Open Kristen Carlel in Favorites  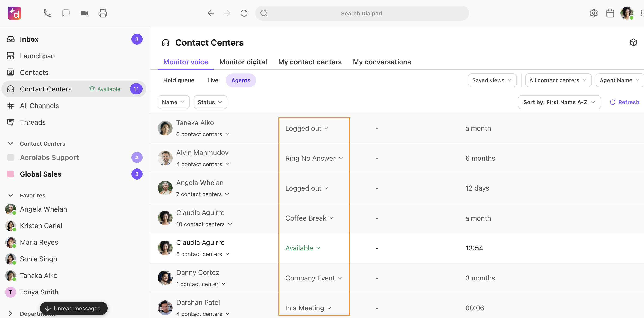(74, 226)
